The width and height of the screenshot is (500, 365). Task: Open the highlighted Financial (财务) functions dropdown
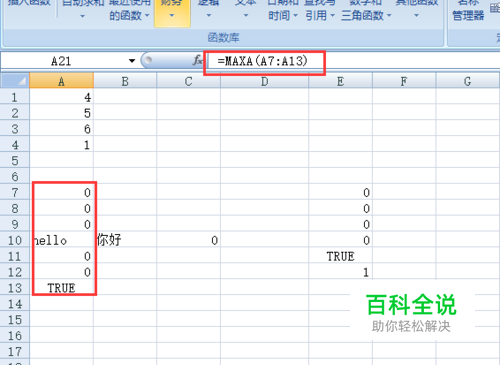(172, 13)
